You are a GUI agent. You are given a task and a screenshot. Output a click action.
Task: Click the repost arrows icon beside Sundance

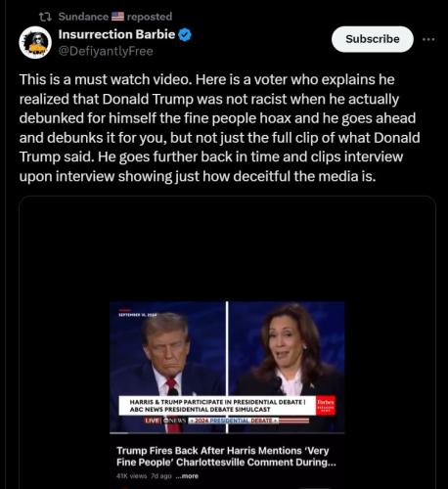[x=44, y=17]
